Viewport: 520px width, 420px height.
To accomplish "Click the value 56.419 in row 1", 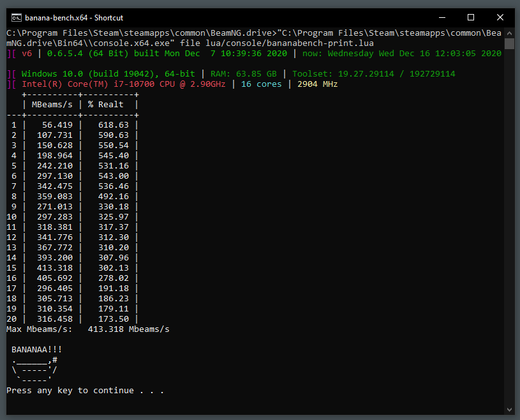I will click(x=57, y=125).
